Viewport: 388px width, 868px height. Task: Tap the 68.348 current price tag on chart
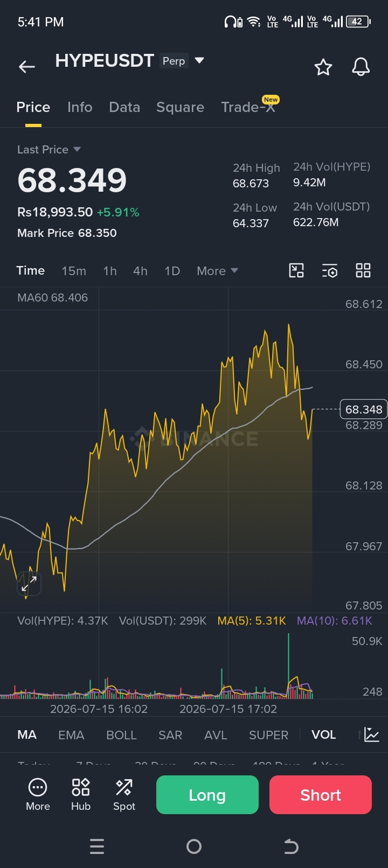tap(364, 409)
